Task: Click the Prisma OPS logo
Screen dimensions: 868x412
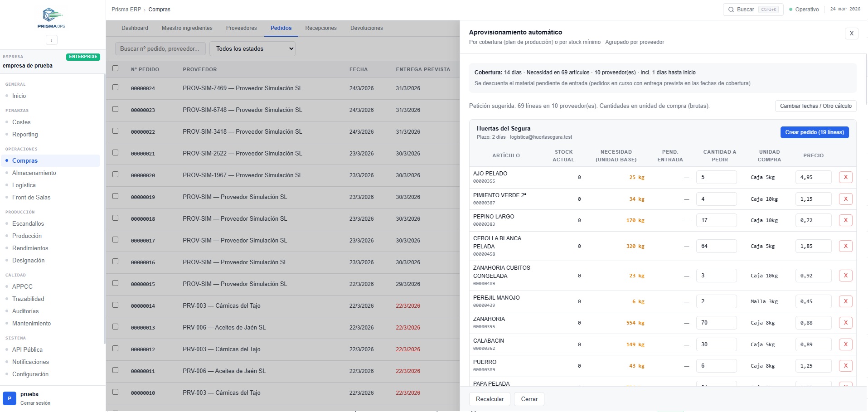Action: coord(51,18)
